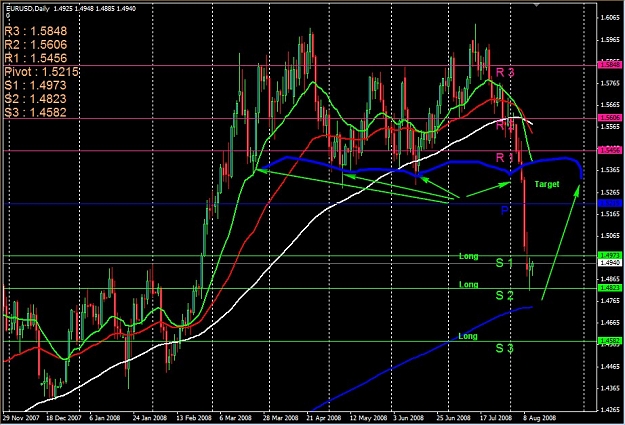Click the '28 Mar 2008' date label
The height and width of the screenshot is (425, 625).
click(281, 418)
